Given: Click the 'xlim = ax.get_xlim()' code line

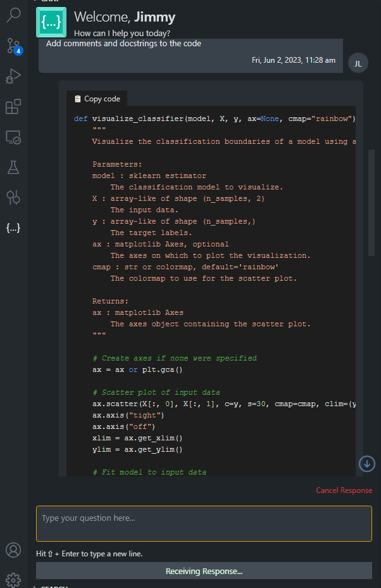Looking at the screenshot, I should [x=137, y=438].
